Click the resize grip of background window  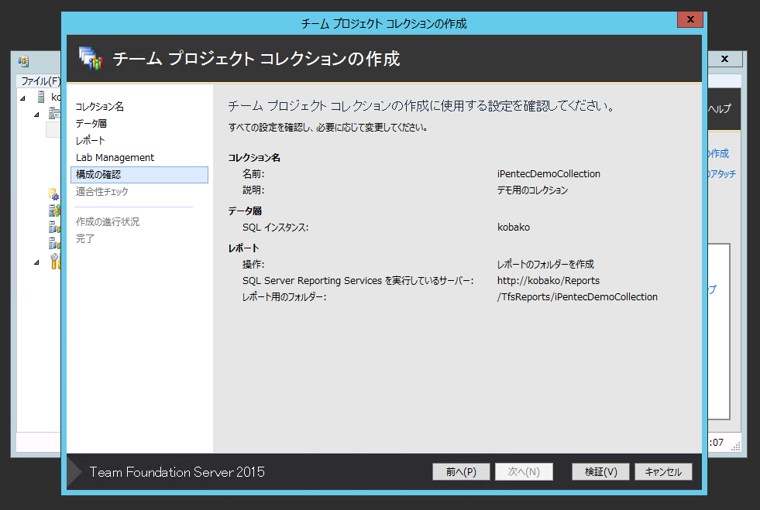click(x=736, y=446)
